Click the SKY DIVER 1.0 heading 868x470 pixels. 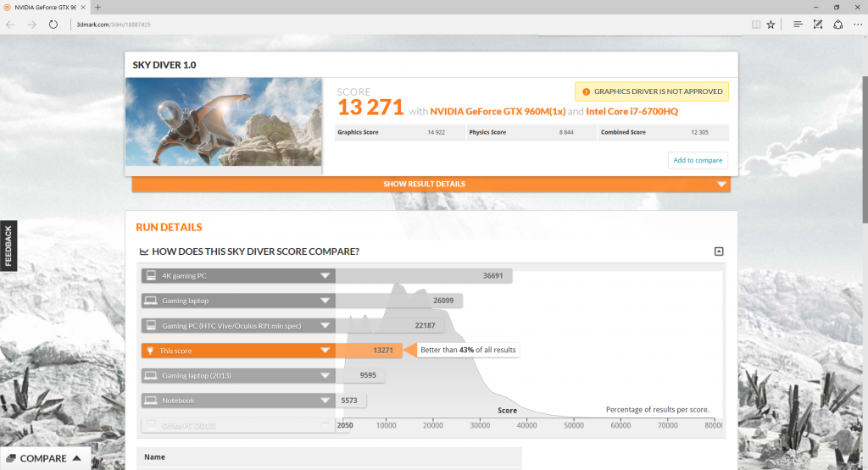[x=164, y=64]
